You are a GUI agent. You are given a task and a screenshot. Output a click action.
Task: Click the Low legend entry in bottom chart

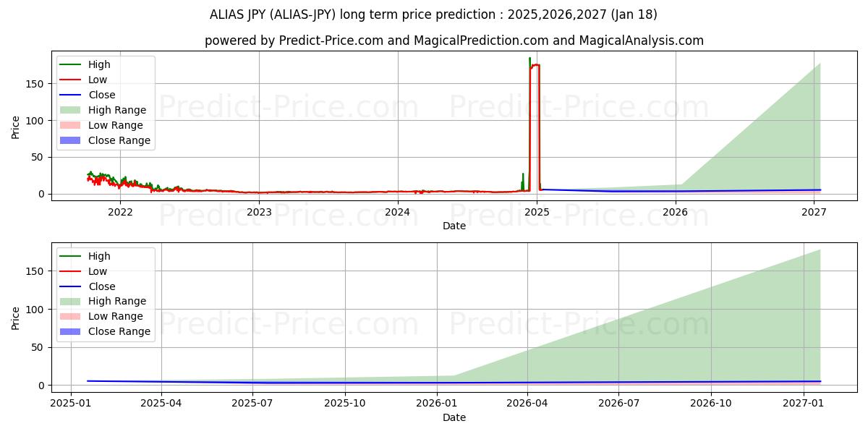click(98, 271)
